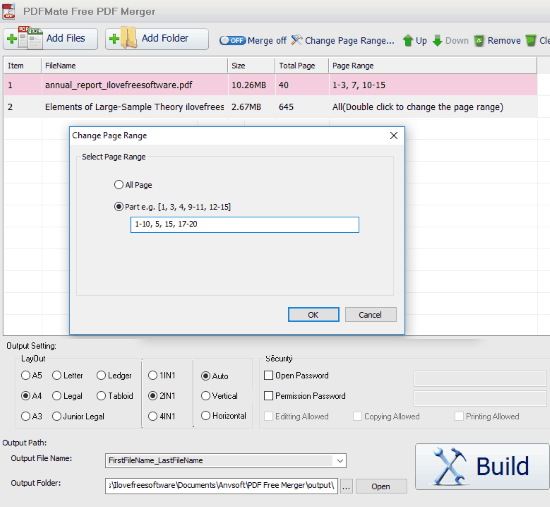Screen dimensions: 550x507
Task: Cancel the page range dialog
Action: click(370, 315)
